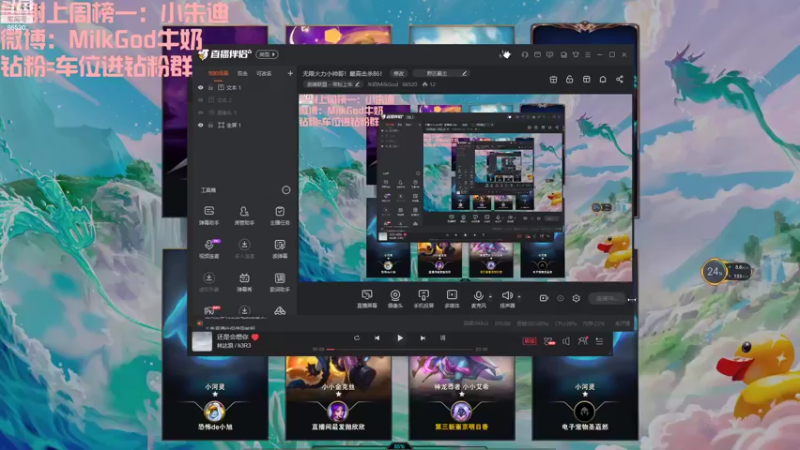Click the record video camera icon
Screen dimensions: 800x450
point(544,298)
